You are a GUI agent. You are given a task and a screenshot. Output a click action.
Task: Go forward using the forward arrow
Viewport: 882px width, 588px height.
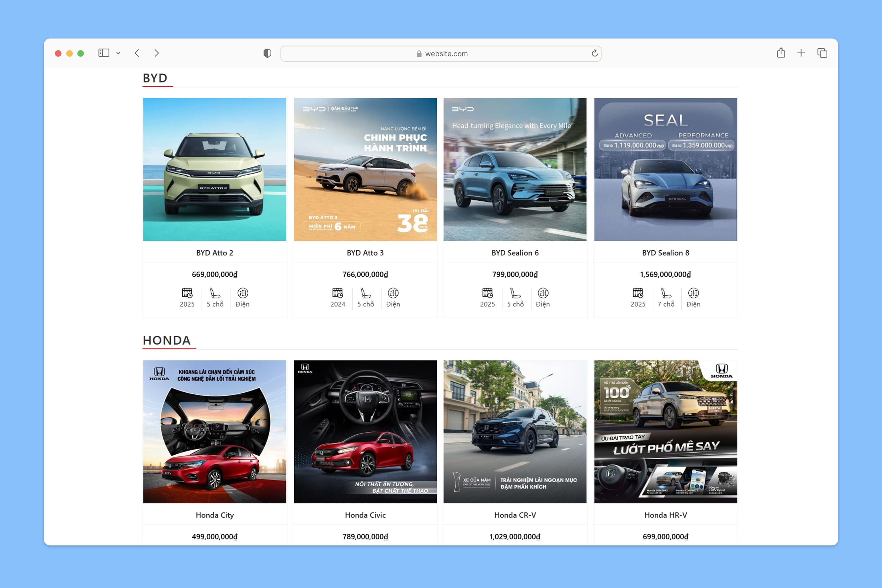[157, 53]
